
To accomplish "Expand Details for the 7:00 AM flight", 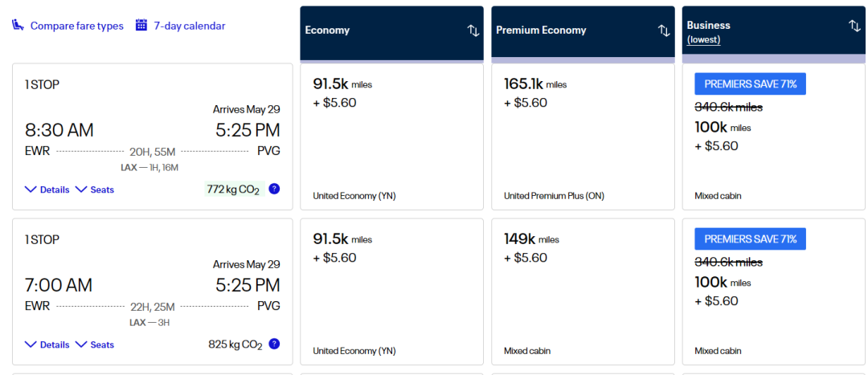I will (47, 344).
